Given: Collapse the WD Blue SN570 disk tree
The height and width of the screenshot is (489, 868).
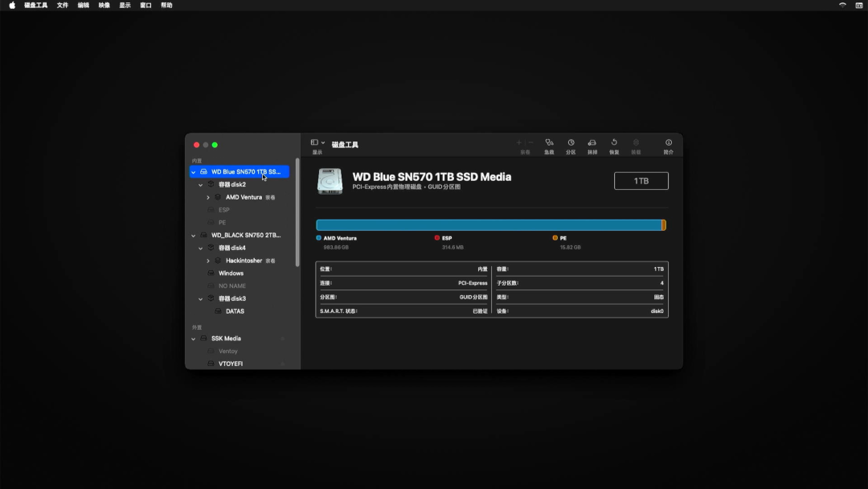Looking at the screenshot, I should pyautogui.click(x=193, y=172).
